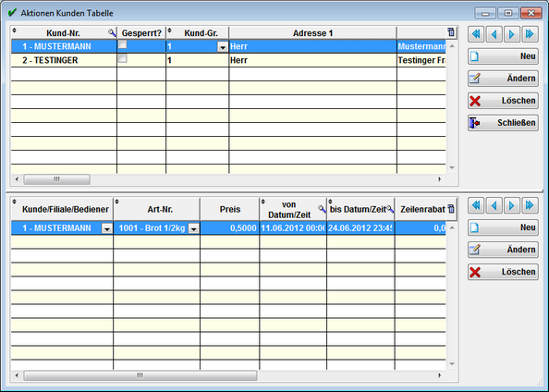Jump to last record in actions table

click(530, 205)
